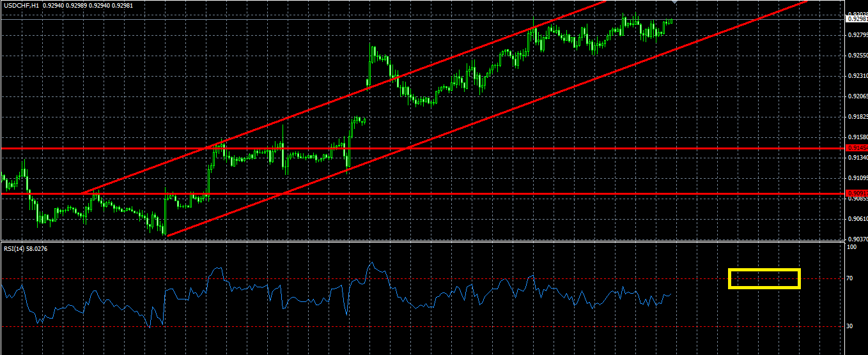Click the 0.9037 label on price scale

856,239
